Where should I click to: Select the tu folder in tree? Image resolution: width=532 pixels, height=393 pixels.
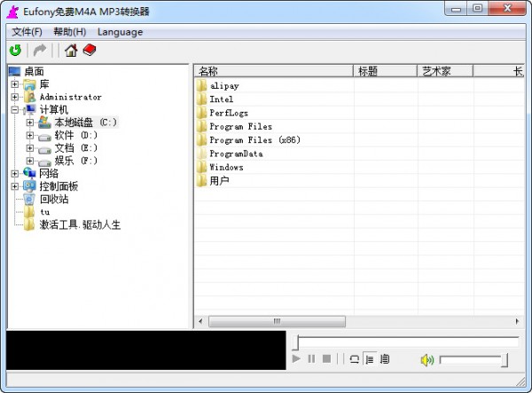pyautogui.click(x=45, y=212)
